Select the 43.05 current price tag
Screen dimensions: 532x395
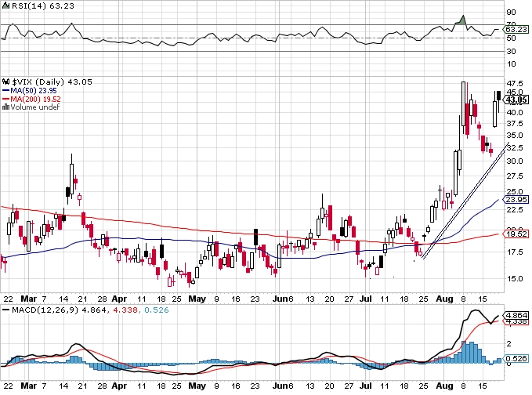point(516,100)
